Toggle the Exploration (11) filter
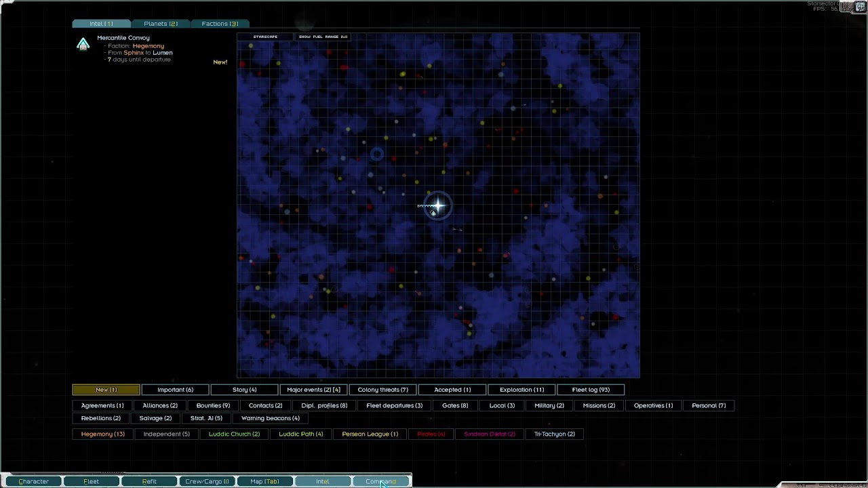This screenshot has width=868, height=488. tap(521, 390)
